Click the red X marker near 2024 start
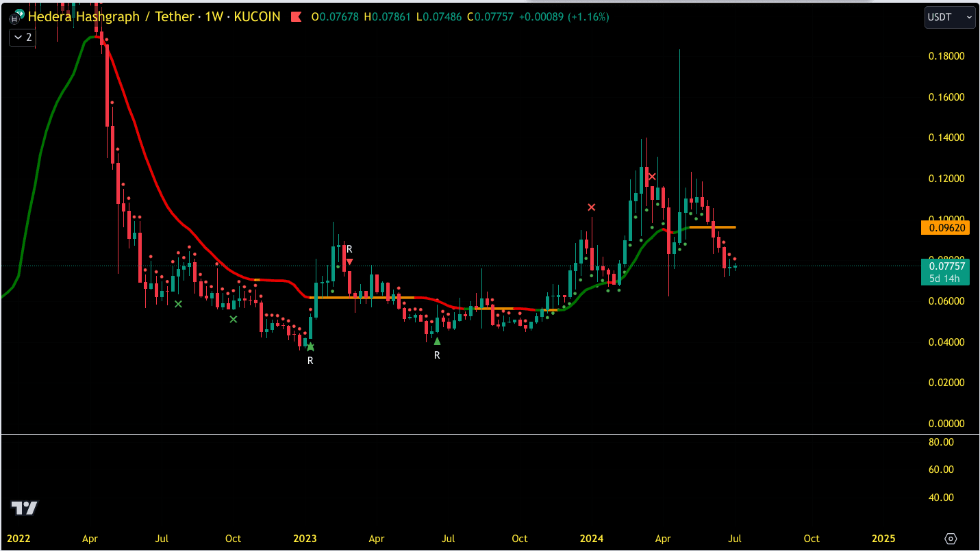This screenshot has height=551, width=980. [592, 207]
